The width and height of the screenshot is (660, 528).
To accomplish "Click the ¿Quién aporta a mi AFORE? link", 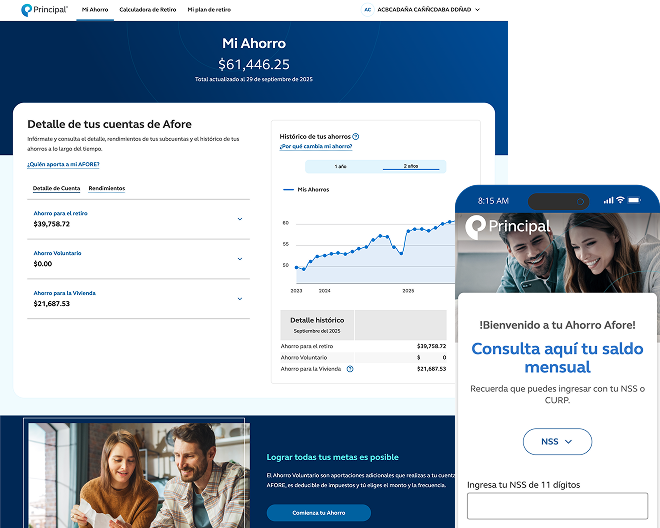I will coord(63,164).
